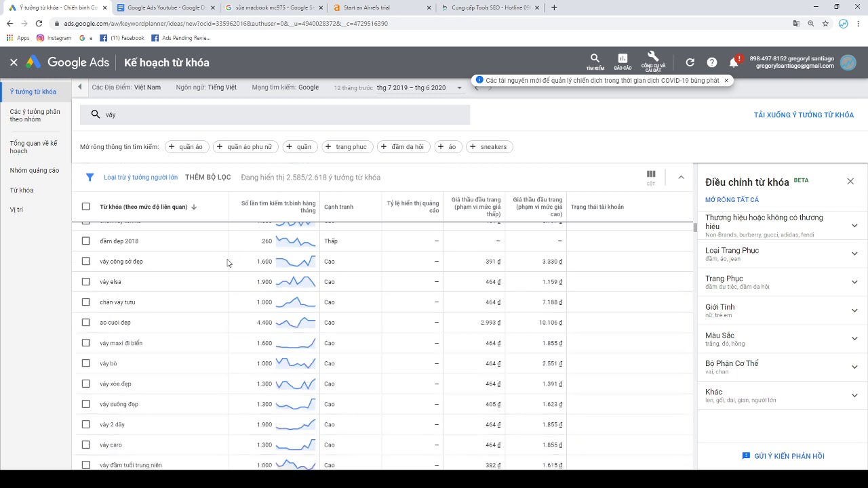Click 'MỞ RỘNG TẤT CẢ' link
This screenshot has width=868, height=488.
pos(732,200)
